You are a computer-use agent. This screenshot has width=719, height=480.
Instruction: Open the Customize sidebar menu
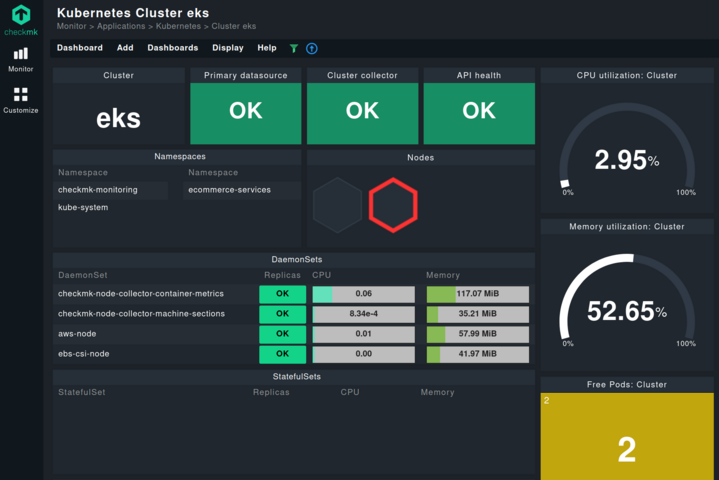(x=21, y=100)
